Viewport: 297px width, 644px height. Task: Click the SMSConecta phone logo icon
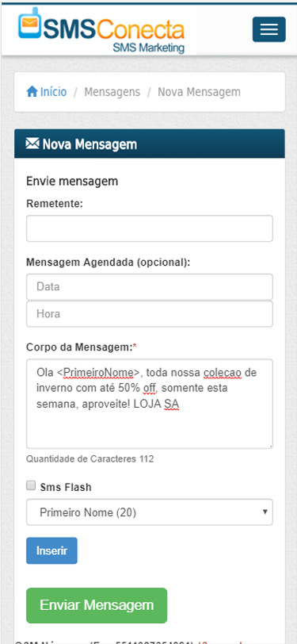point(29,23)
